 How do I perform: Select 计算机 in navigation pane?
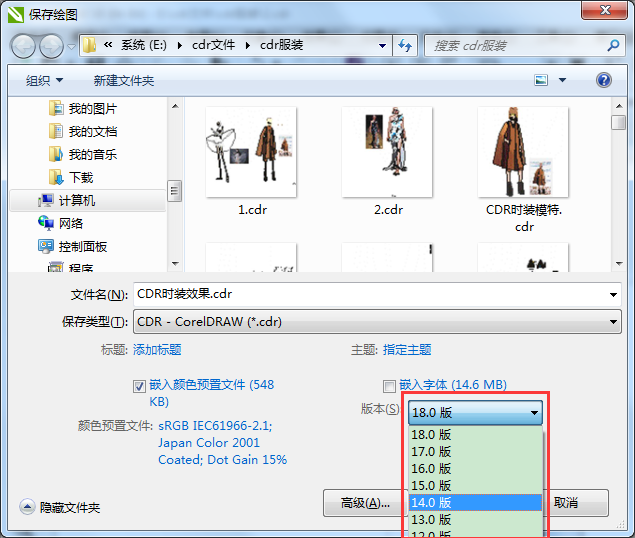pyautogui.click(x=87, y=200)
